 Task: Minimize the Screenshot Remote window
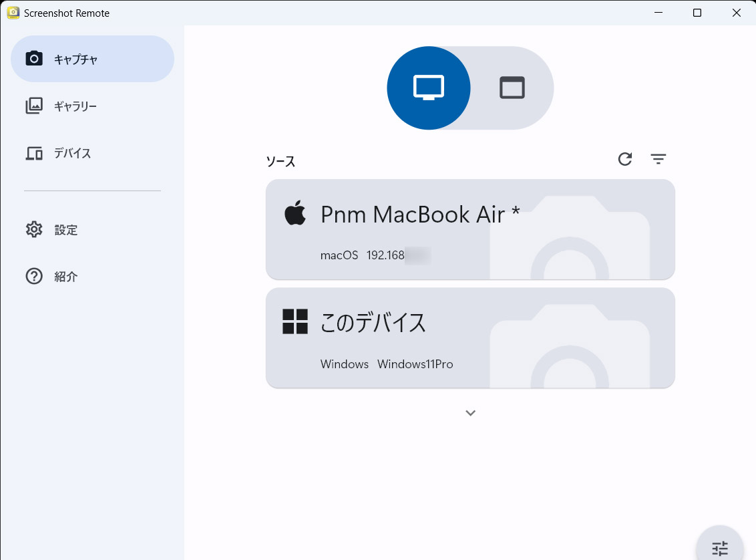click(x=658, y=13)
